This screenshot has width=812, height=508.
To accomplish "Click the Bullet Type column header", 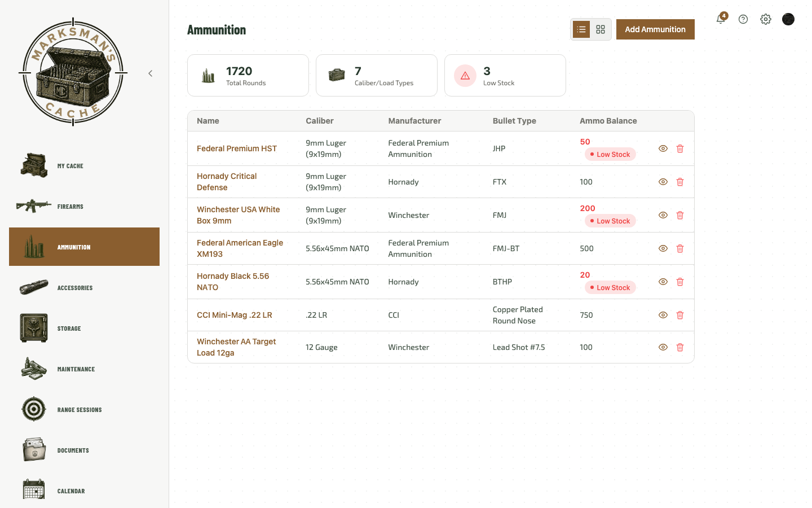I will (x=514, y=121).
